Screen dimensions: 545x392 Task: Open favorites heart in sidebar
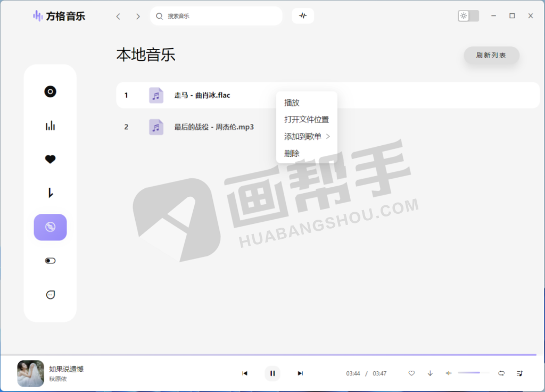(50, 159)
